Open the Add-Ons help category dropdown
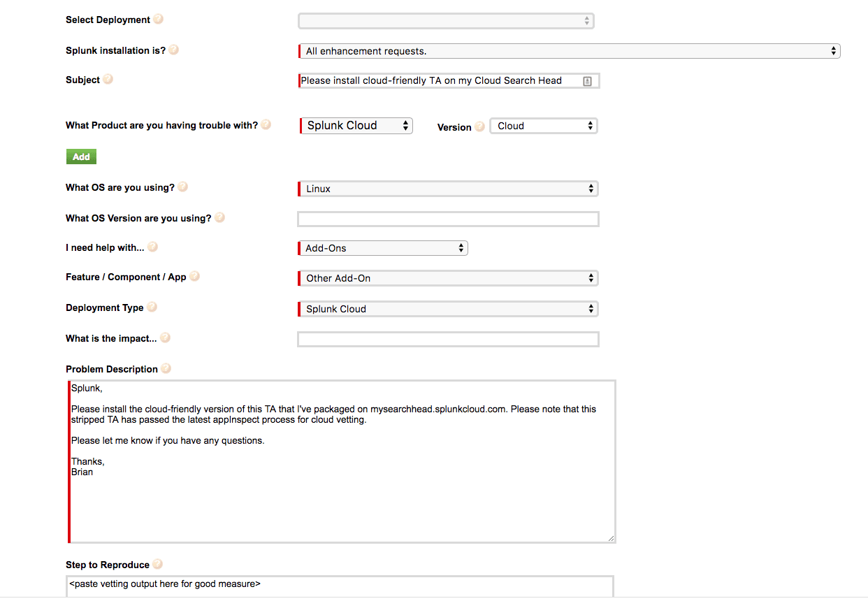The image size is (868, 601). pos(382,248)
